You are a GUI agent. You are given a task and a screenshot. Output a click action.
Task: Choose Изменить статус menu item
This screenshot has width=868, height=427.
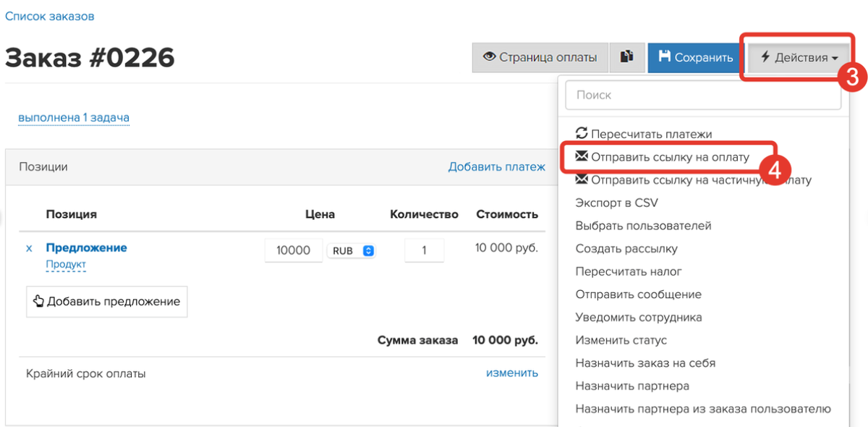[621, 340]
